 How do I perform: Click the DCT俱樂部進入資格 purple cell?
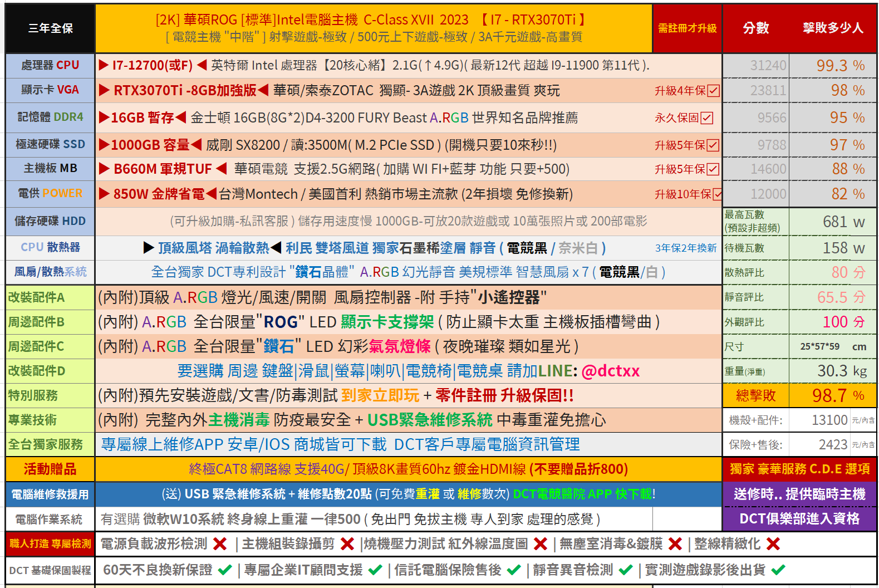[799, 518]
